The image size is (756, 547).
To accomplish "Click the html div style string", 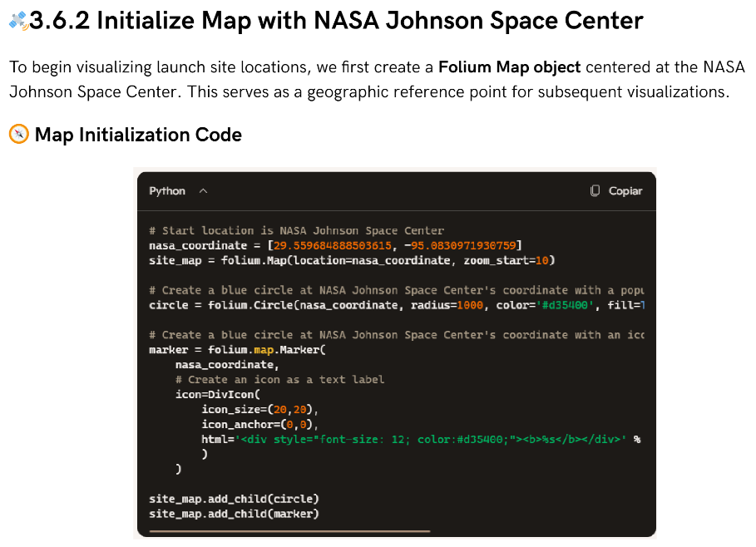I will (x=431, y=439).
